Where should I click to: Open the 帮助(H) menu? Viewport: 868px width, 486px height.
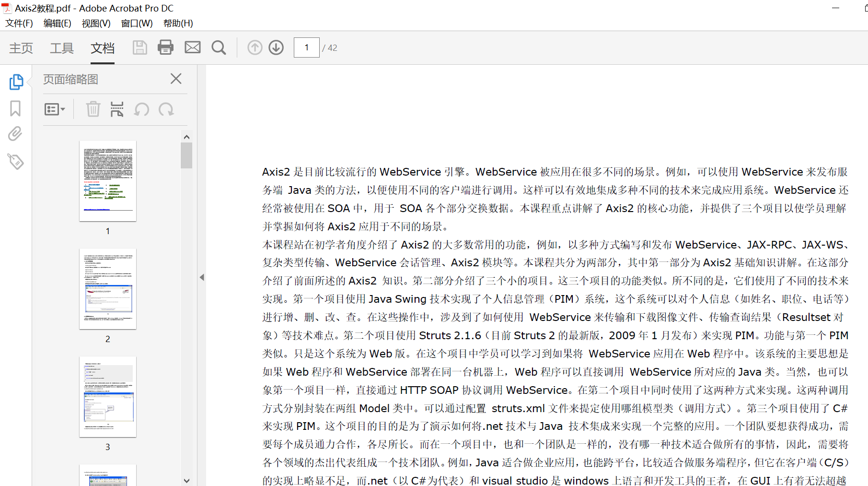click(178, 23)
